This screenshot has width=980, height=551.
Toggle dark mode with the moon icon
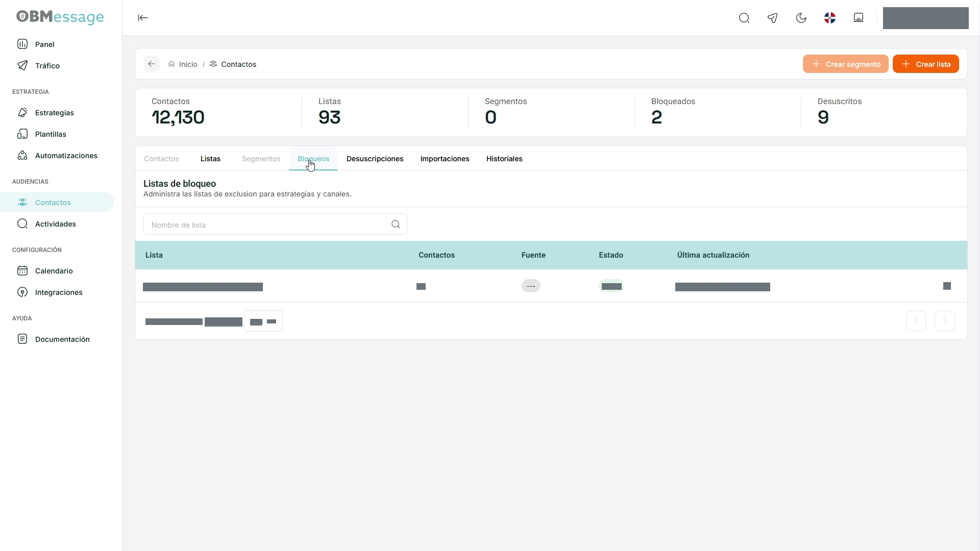(x=801, y=18)
